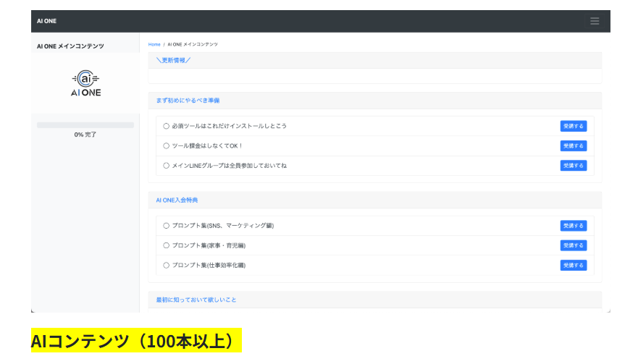The height and width of the screenshot is (364, 638).
Task: Open lesson 必須ツールはこれだけインストールしとこう
Action: pyautogui.click(x=229, y=126)
